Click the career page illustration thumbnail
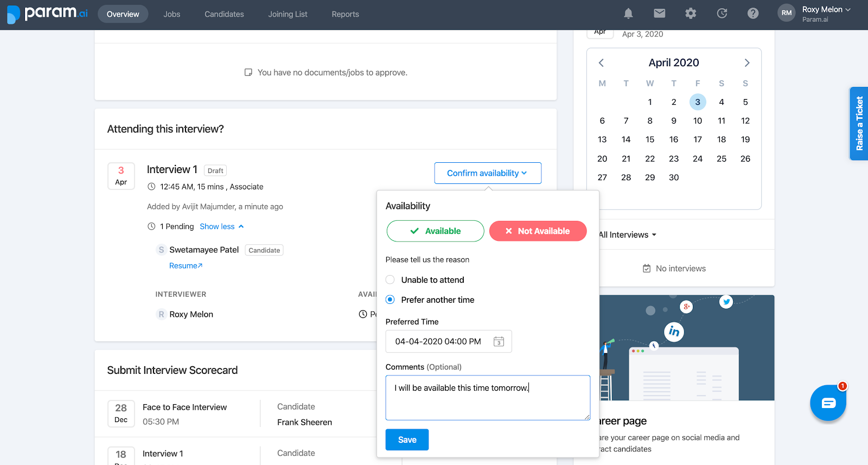The height and width of the screenshot is (465, 868). (687, 348)
